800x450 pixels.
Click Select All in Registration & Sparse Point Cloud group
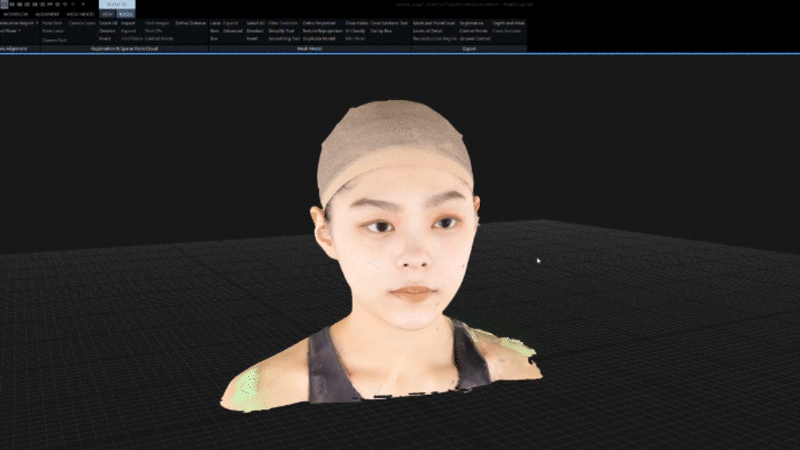pyautogui.click(x=108, y=23)
